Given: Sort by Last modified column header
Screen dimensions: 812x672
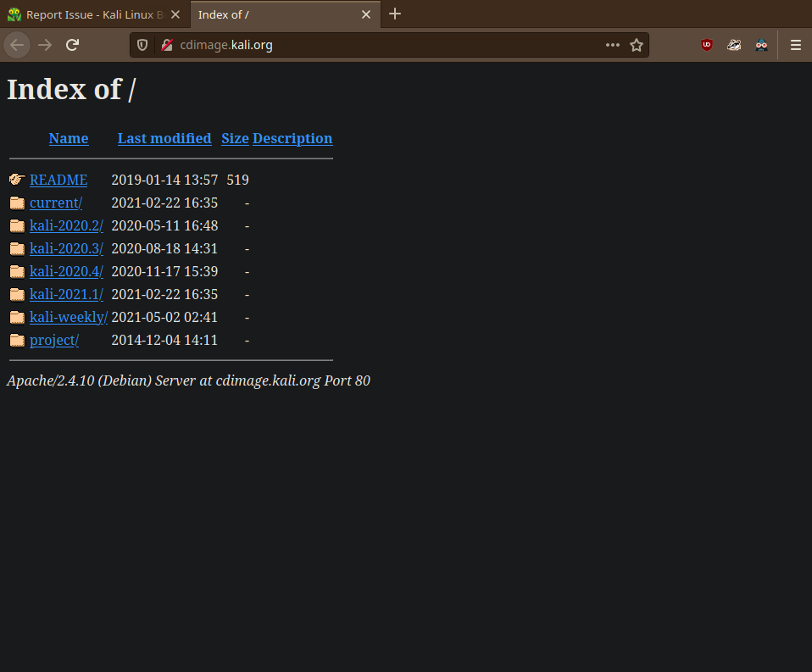Looking at the screenshot, I should click(164, 138).
